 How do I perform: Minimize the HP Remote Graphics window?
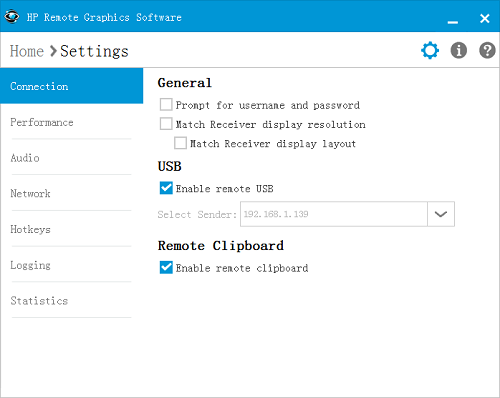point(453,22)
